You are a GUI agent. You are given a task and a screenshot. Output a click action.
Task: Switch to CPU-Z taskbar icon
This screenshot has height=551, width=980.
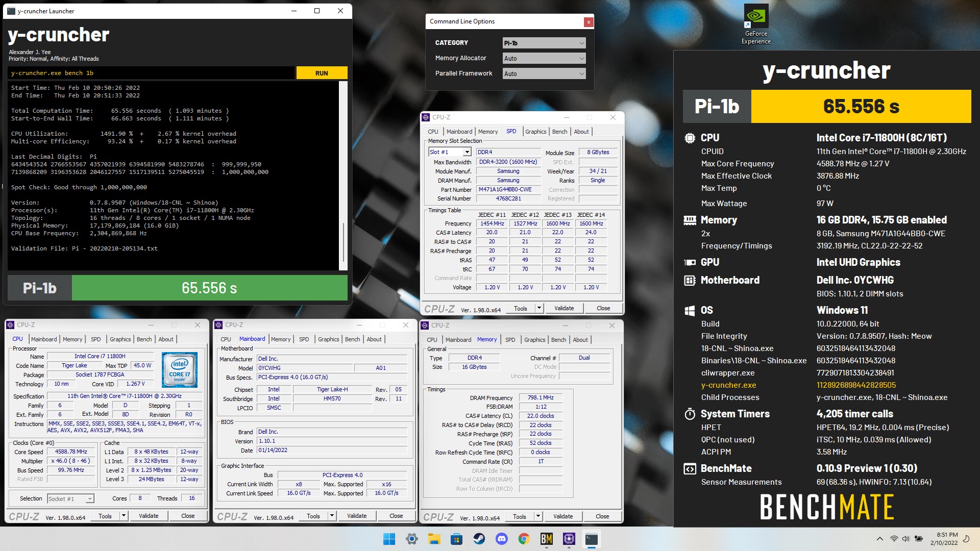(x=569, y=539)
